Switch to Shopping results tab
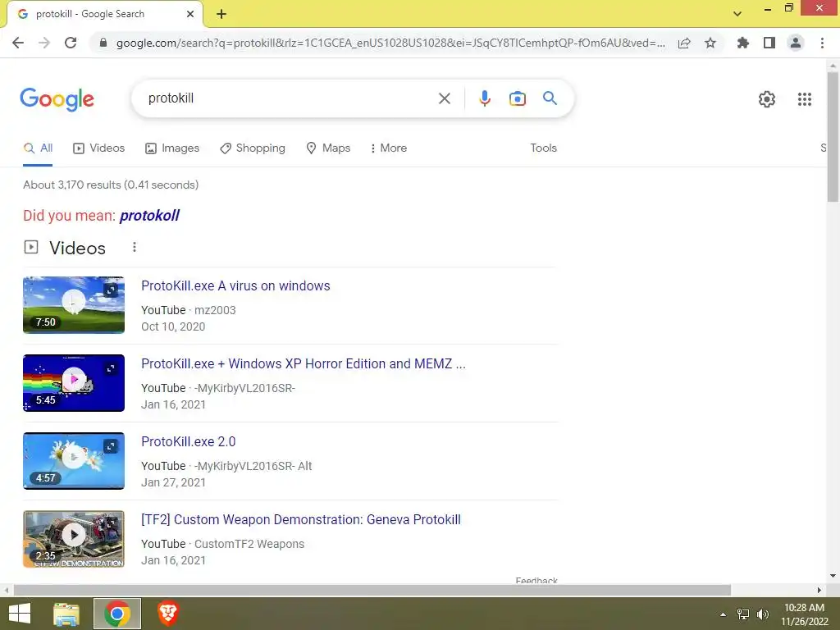The image size is (840, 630). tap(253, 148)
